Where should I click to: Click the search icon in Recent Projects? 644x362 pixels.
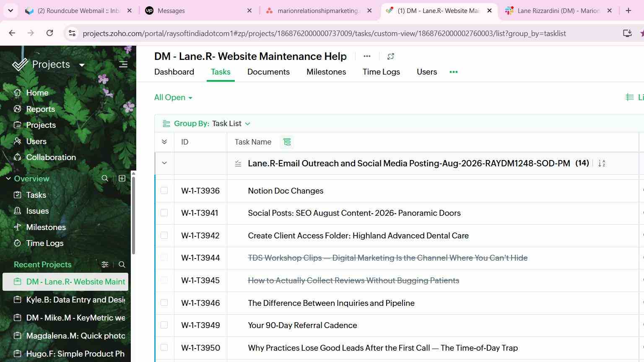pos(122,264)
